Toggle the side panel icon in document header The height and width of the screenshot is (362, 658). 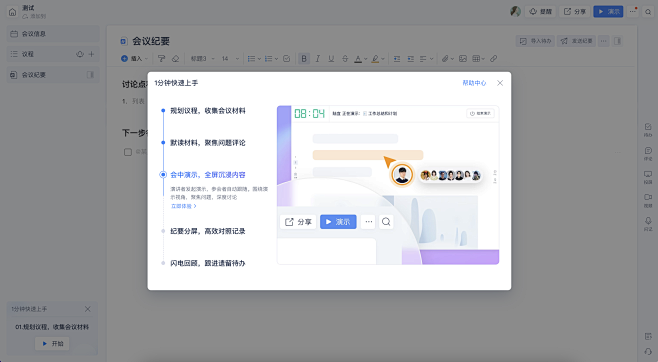[617, 41]
